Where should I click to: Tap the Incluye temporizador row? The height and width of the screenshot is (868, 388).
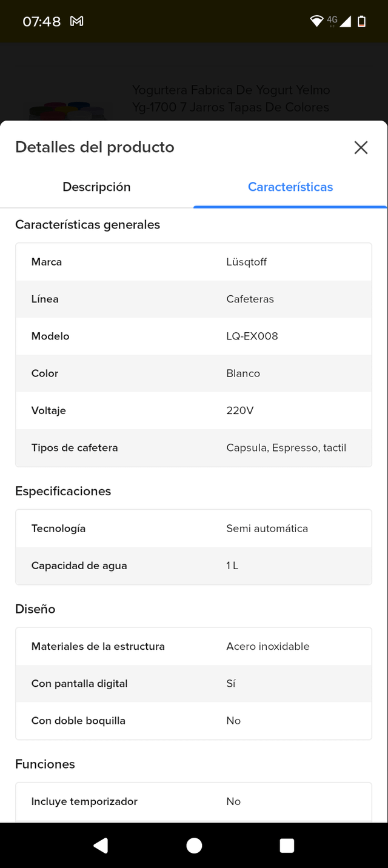(x=193, y=801)
